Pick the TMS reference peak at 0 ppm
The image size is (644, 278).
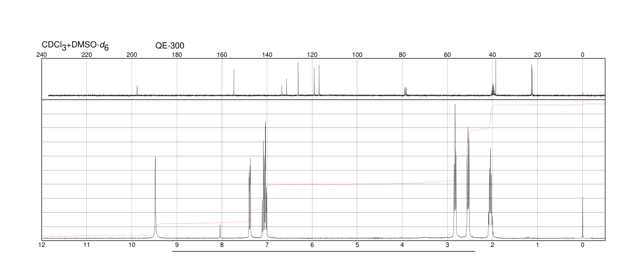coord(582,217)
